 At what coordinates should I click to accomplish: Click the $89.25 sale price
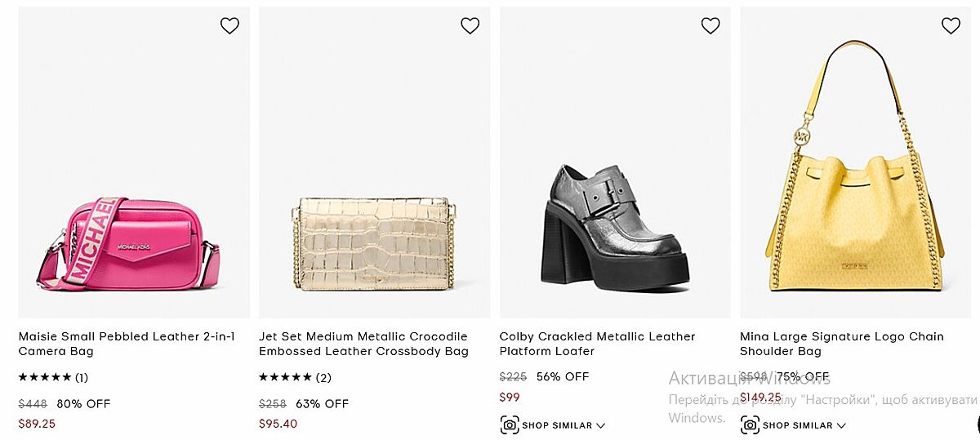pos(37,424)
